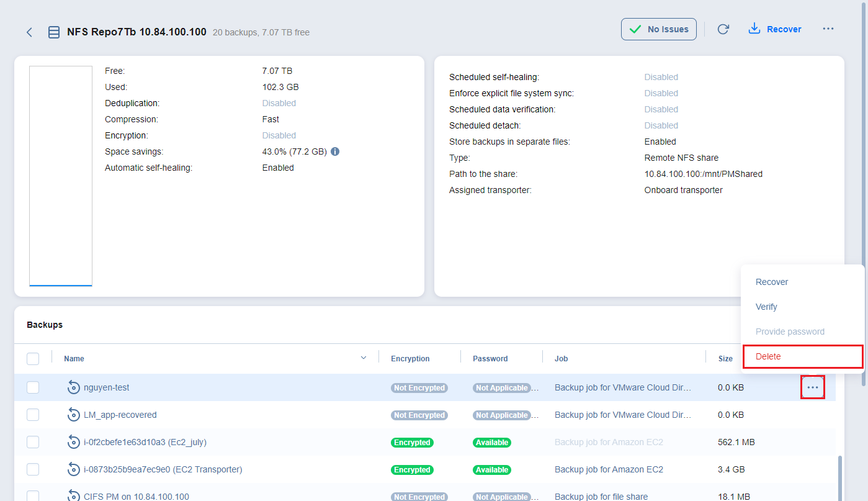Image resolution: width=868 pixels, height=501 pixels.
Task: Click the repository storage icon
Action: pos(54,32)
